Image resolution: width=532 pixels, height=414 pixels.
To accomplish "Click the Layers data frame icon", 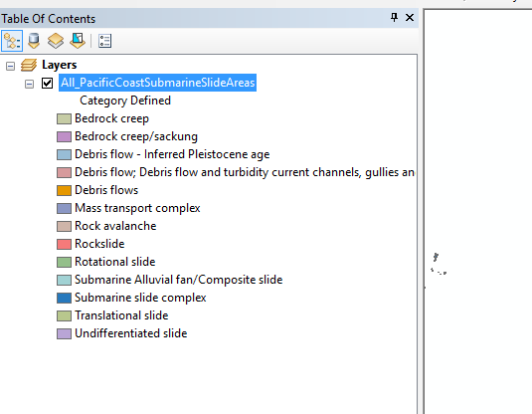I will point(29,65).
